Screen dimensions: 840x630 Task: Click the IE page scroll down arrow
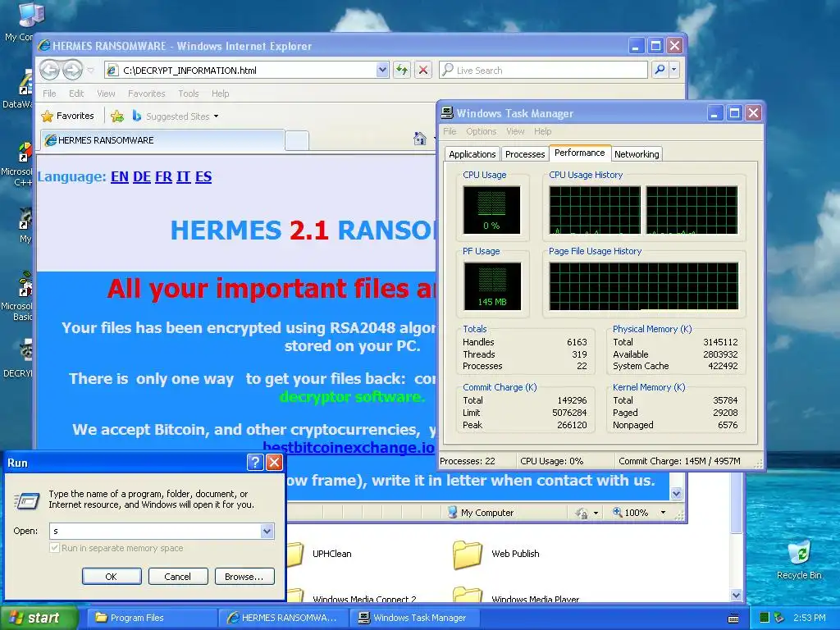point(676,493)
